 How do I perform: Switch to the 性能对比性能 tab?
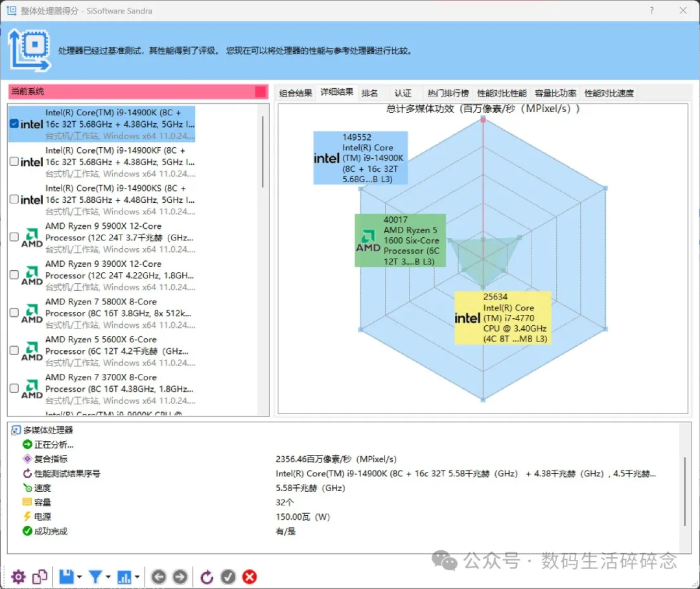coord(502,93)
